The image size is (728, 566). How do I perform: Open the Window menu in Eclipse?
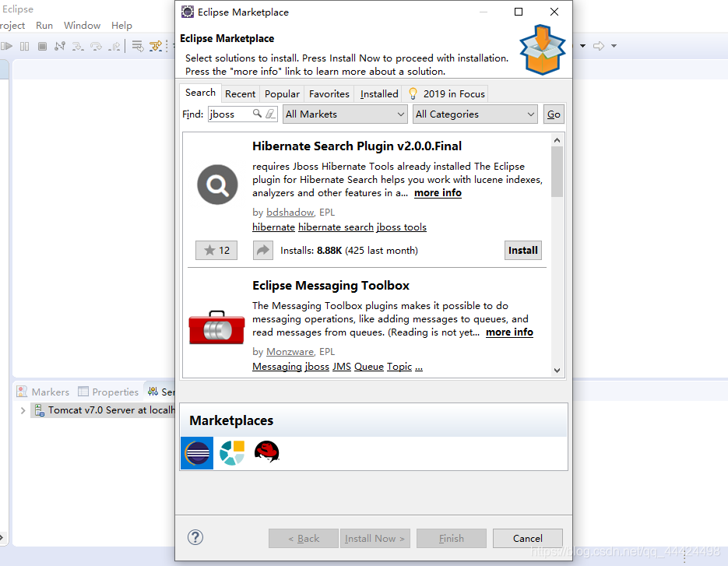(x=82, y=26)
